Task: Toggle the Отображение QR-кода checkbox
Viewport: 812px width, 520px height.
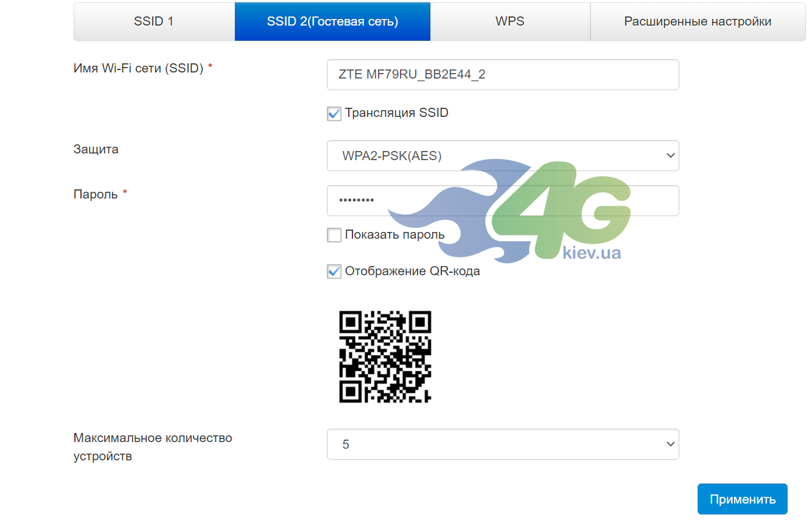Action: (334, 271)
